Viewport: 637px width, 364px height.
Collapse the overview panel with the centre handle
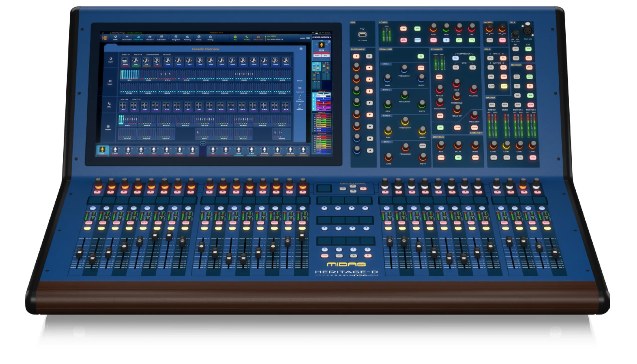click(x=203, y=143)
